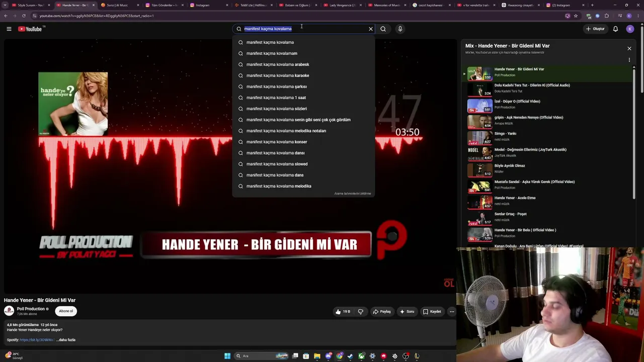Go back in browser history
Screen dimensions: 644x362
[x=6, y=16]
